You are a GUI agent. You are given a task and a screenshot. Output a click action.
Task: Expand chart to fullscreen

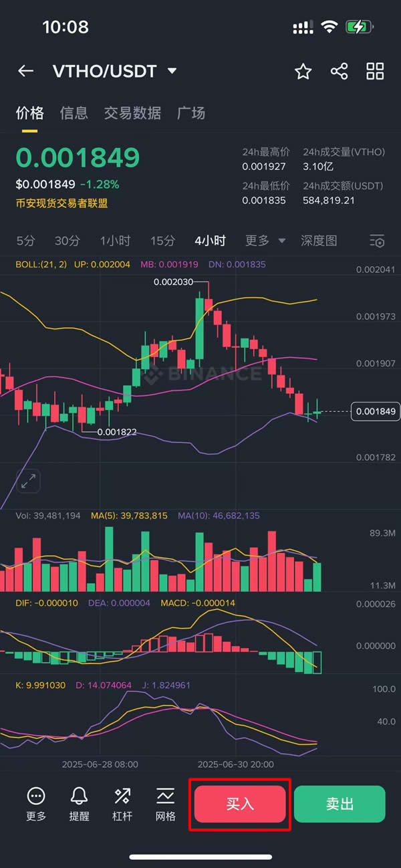point(29,480)
